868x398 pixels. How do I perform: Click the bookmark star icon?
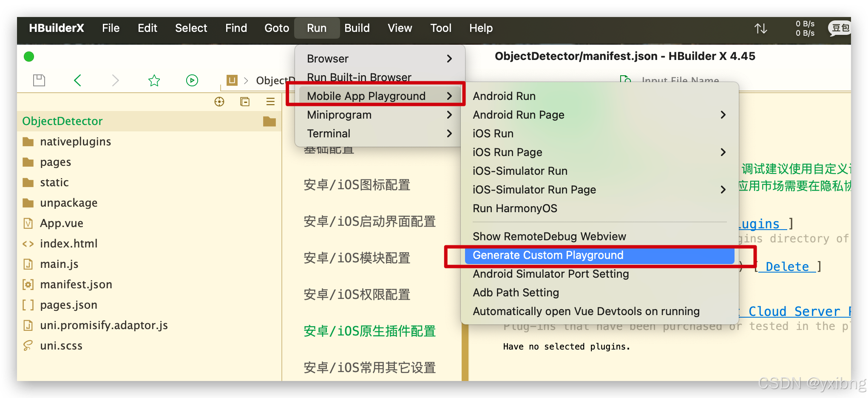pos(154,80)
